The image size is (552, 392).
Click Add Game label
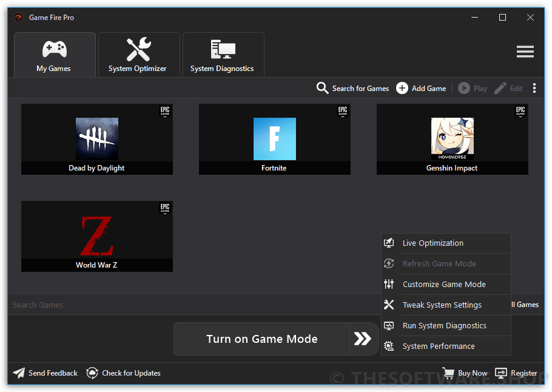[x=429, y=89]
